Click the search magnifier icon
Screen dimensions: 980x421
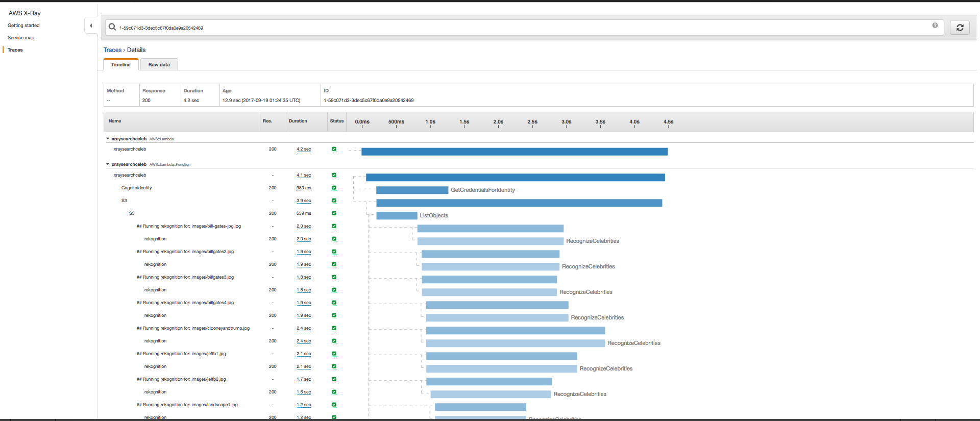click(112, 27)
